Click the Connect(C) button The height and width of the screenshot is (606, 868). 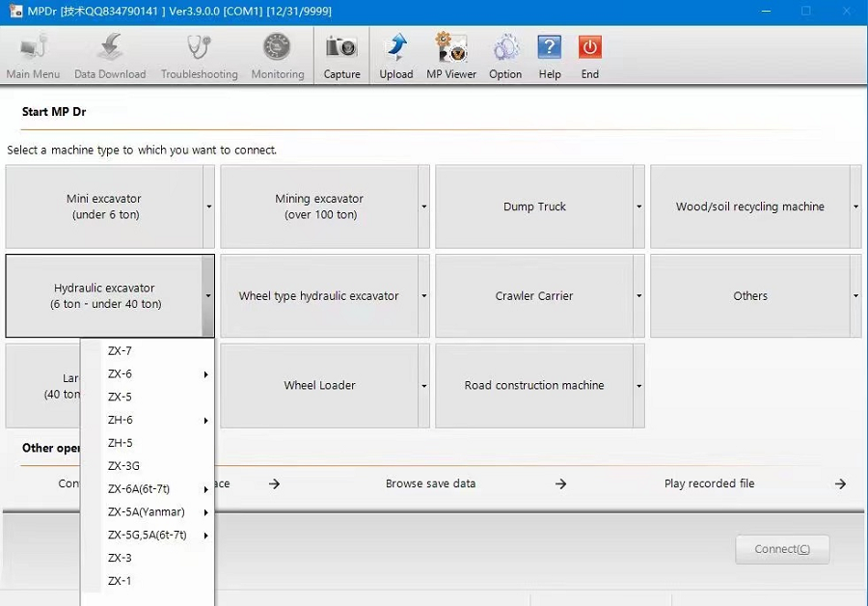(782, 549)
